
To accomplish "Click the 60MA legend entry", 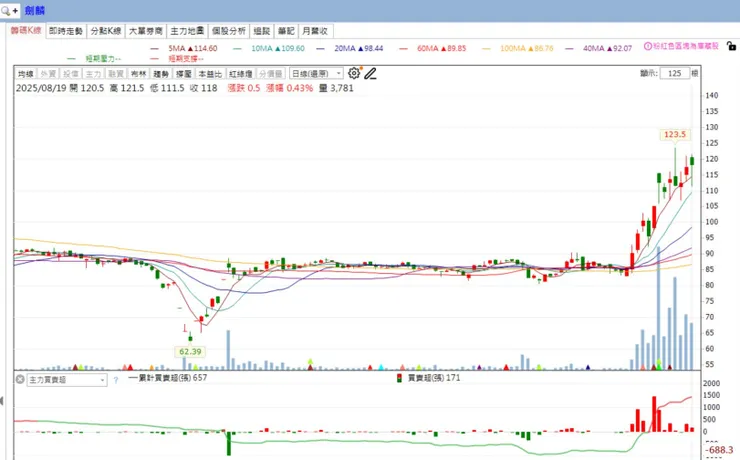I will [433, 49].
